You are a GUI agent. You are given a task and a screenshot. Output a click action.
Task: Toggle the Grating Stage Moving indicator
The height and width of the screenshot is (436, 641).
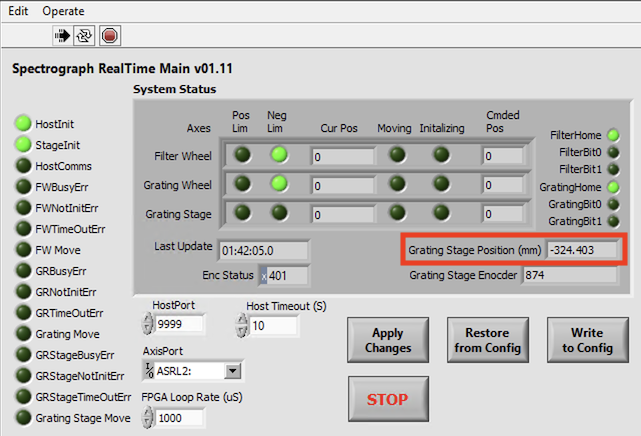(397, 212)
